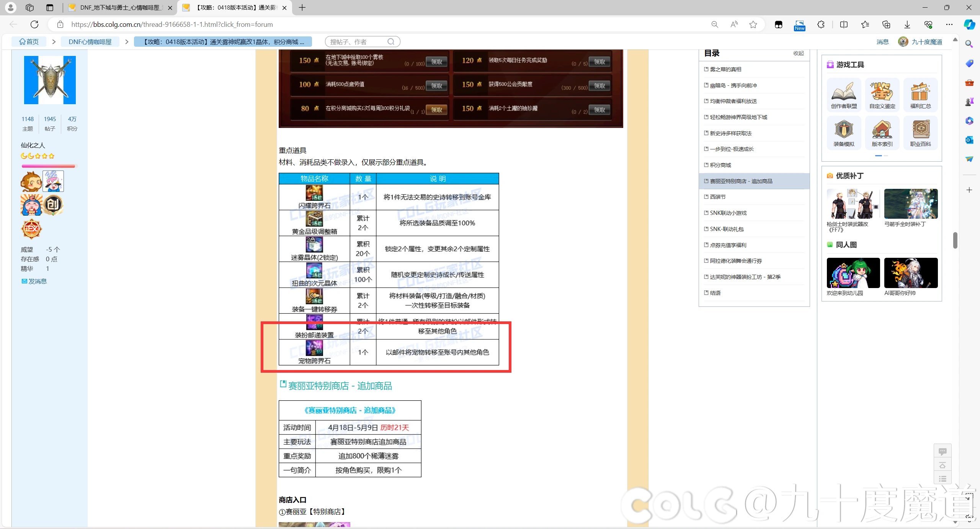Click the floating reply comment icon

point(942,452)
